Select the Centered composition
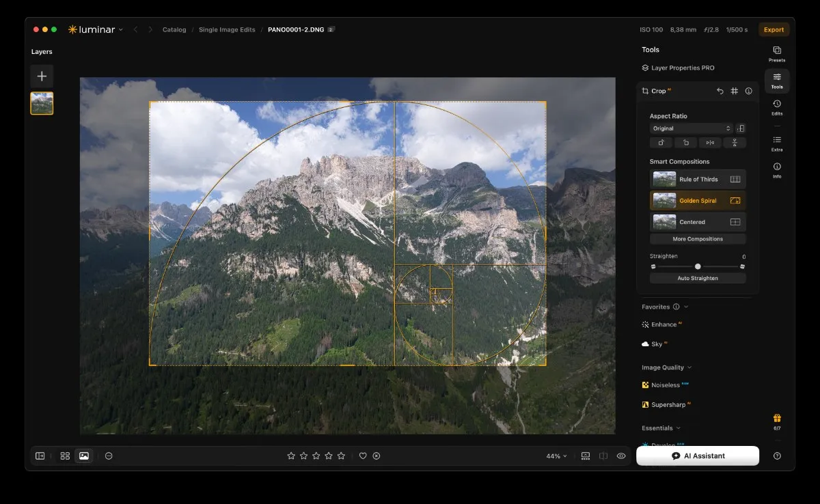Viewport: 820px width, 504px height. click(698, 222)
